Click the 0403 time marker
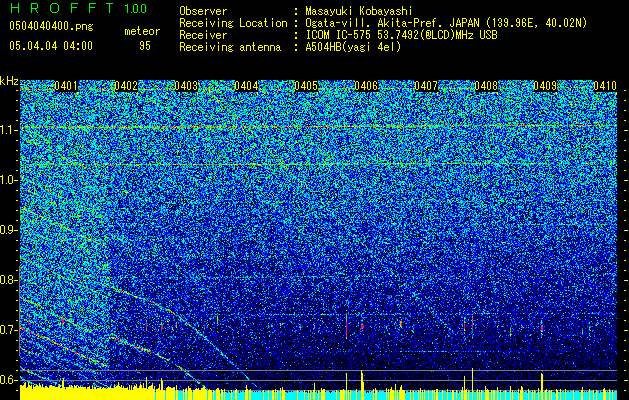The image size is (629, 400). click(x=186, y=86)
